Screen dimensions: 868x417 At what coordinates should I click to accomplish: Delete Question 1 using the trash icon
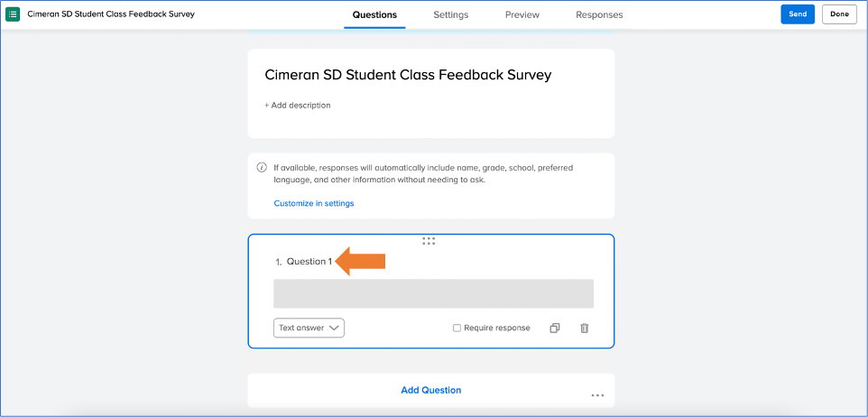584,329
